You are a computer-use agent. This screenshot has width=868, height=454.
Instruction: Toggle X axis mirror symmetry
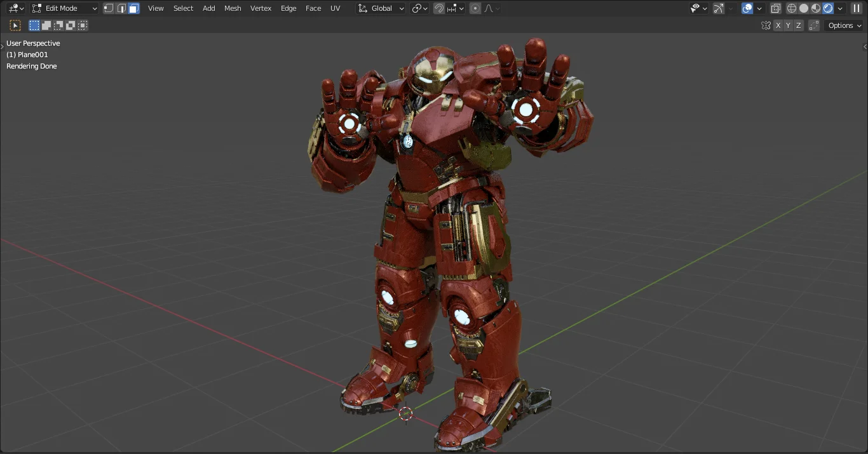point(778,25)
